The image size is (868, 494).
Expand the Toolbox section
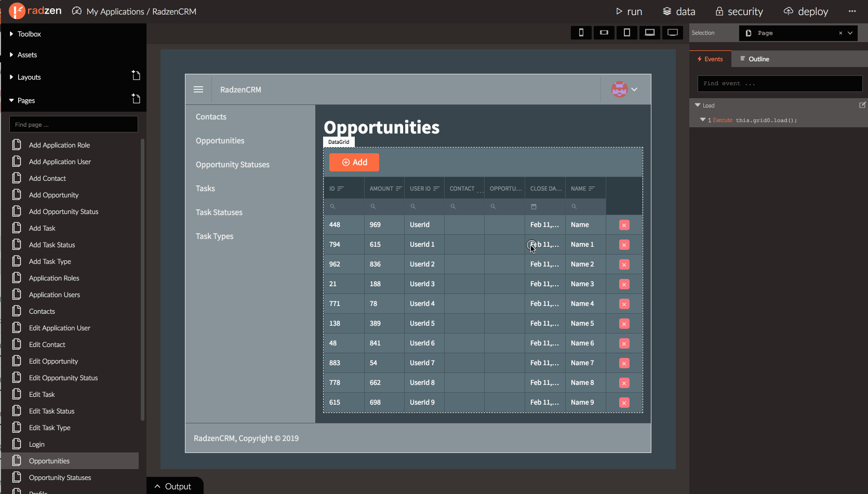(x=25, y=34)
